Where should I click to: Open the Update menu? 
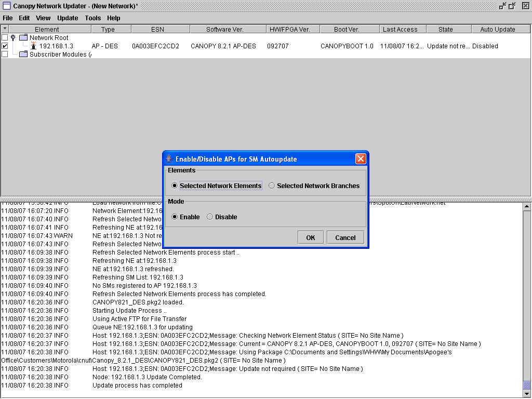tap(68, 18)
